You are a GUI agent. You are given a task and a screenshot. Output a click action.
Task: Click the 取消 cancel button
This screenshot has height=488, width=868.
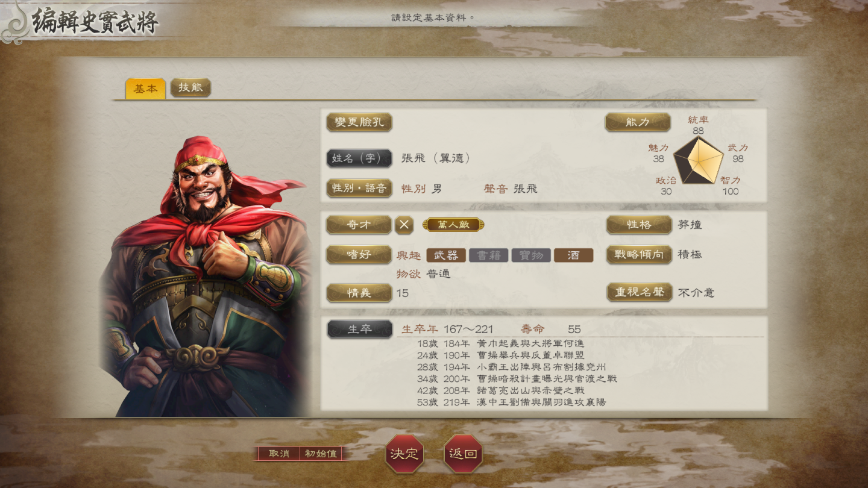[278, 454]
